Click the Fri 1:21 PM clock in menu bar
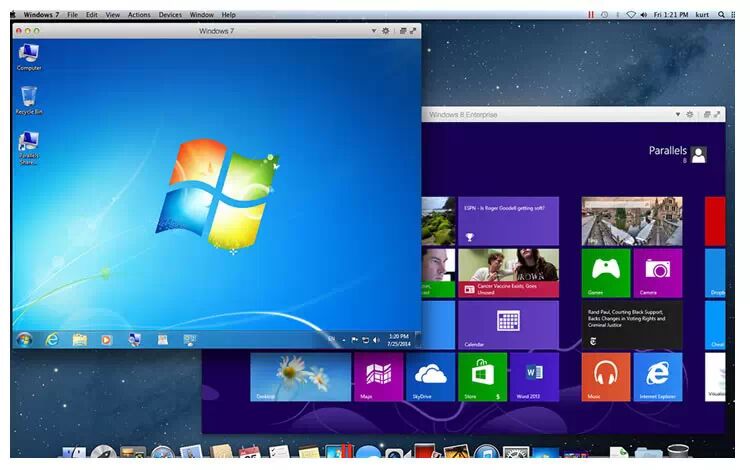Viewport: 750px width, 470px height. tap(671, 15)
